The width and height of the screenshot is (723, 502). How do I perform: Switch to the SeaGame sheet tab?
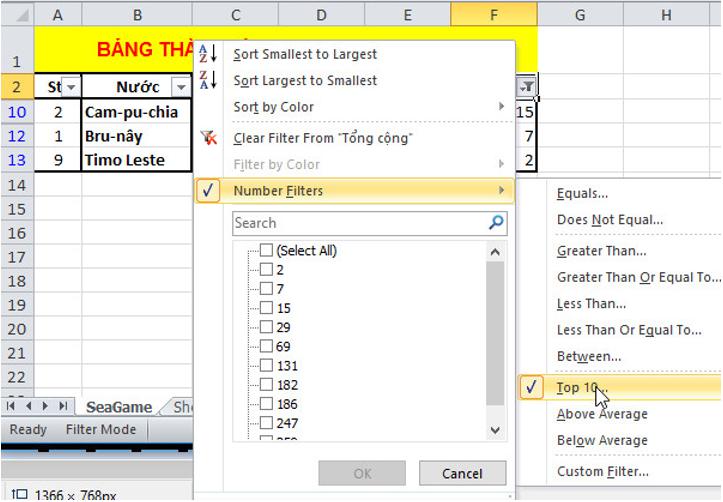tap(118, 407)
